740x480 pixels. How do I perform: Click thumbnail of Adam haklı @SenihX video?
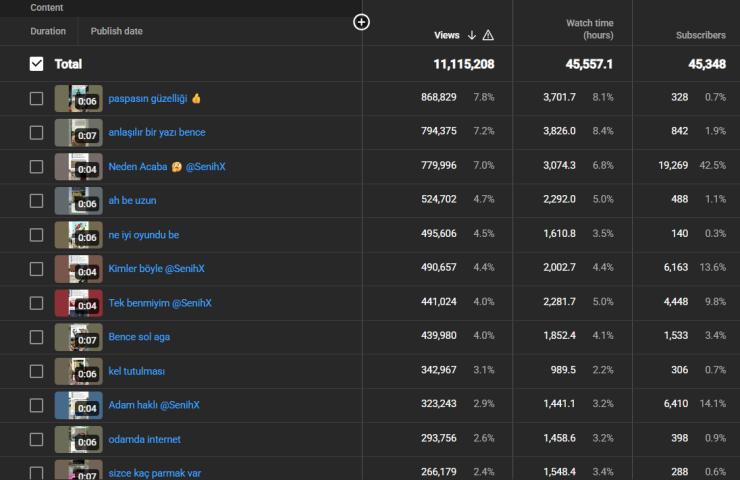click(x=78, y=405)
